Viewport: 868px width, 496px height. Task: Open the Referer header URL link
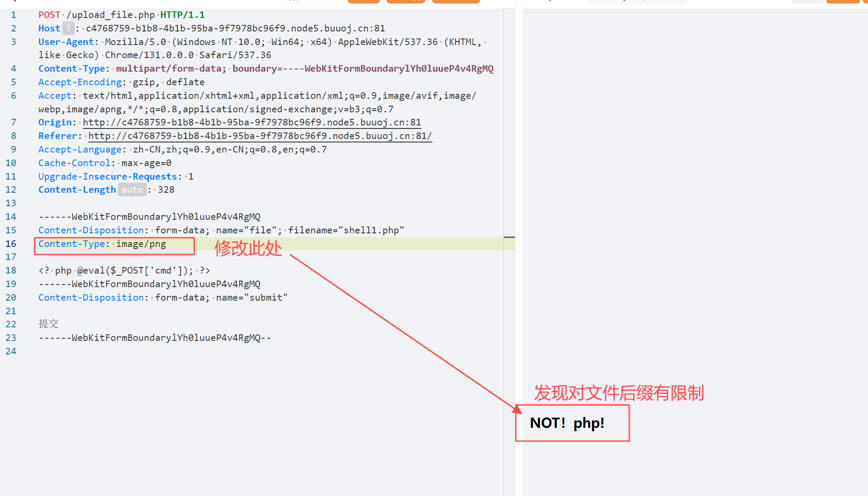click(x=259, y=136)
